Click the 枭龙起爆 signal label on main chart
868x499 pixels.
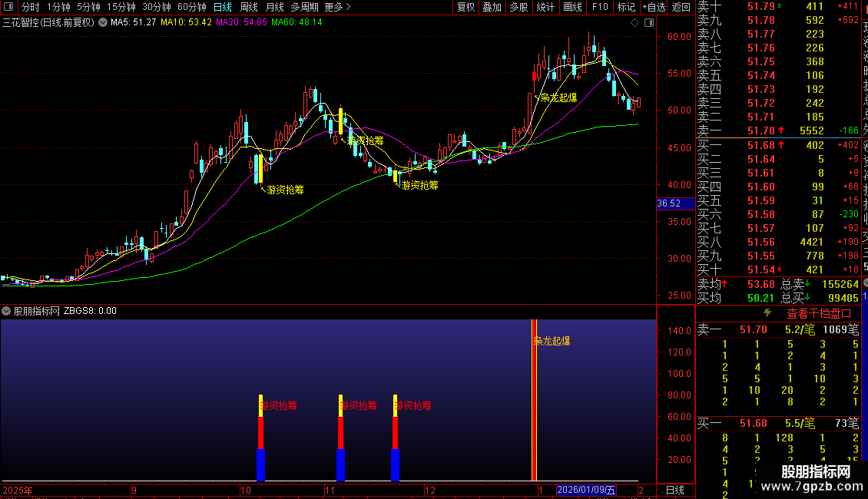(558, 98)
